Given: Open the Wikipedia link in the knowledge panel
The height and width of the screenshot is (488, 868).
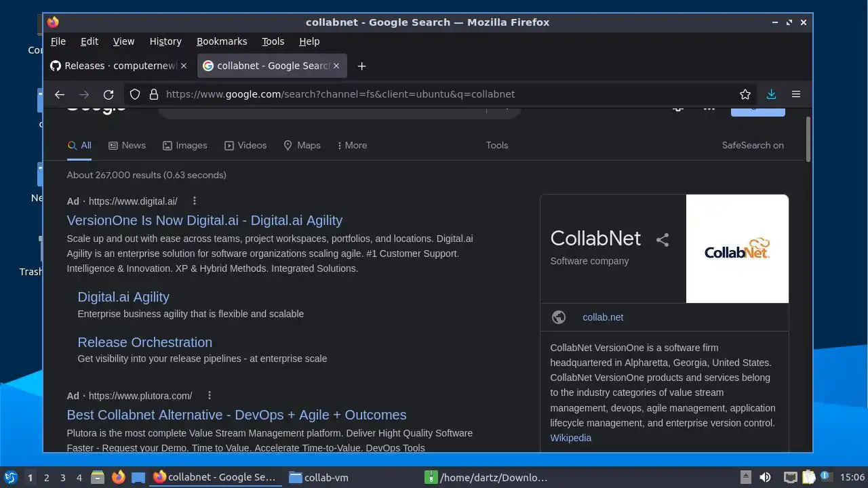Looking at the screenshot, I should point(570,438).
